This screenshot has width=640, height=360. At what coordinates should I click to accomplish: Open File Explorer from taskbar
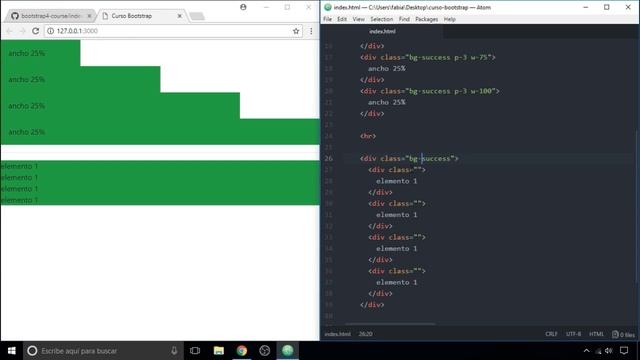click(219, 351)
